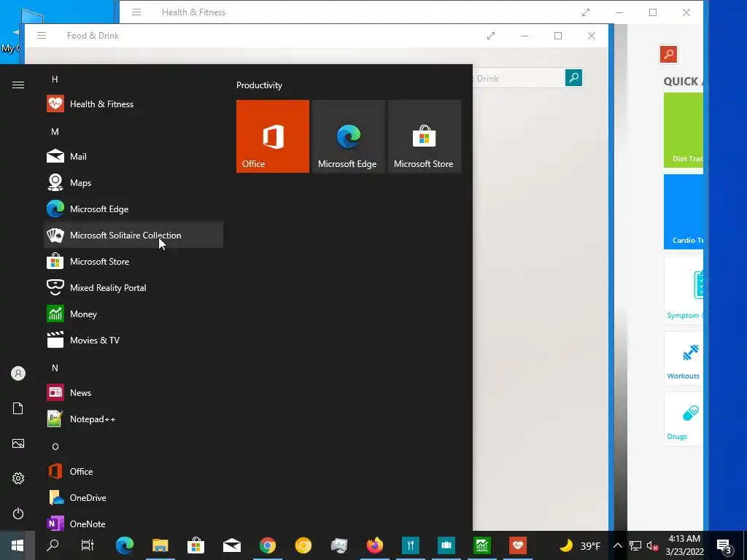Launch Microsoft Solitaire Collection
747x560 pixels.
[133, 235]
